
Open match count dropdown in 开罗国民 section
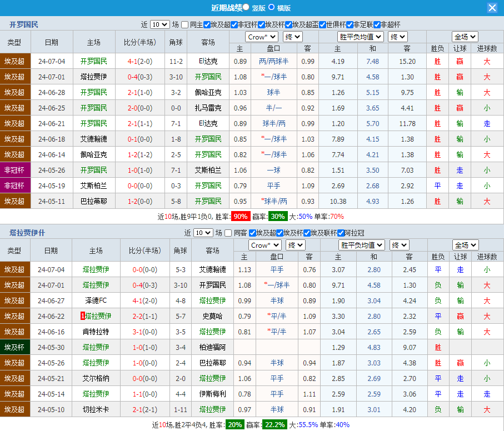159,24
